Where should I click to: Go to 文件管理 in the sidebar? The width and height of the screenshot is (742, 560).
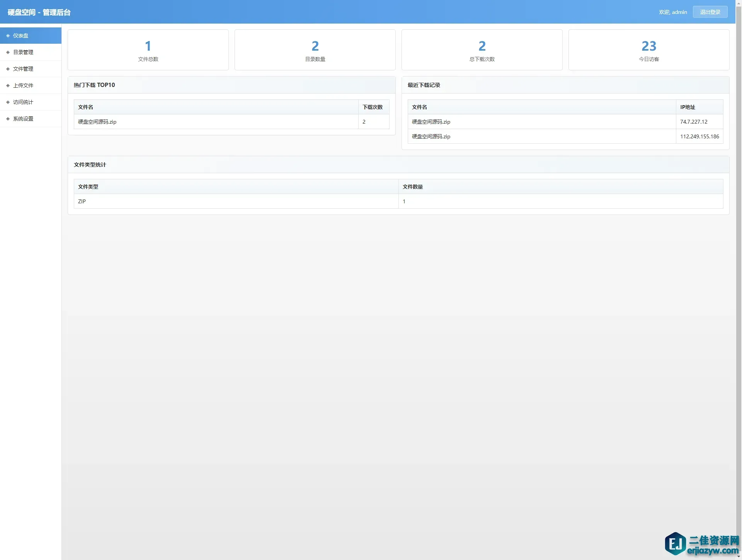point(23,69)
